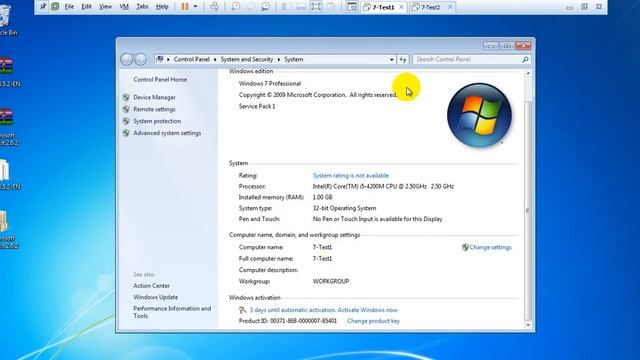This screenshot has width=640, height=360.
Task: Open Control Panel Home
Action: (x=160, y=80)
